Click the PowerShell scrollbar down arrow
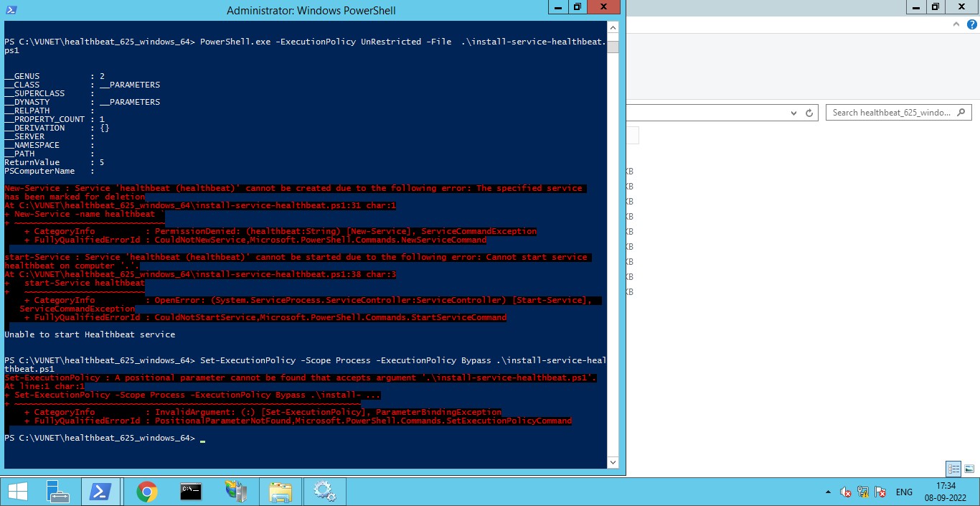 [613, 463]
